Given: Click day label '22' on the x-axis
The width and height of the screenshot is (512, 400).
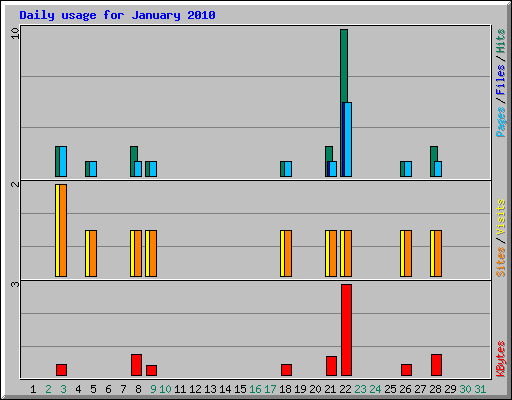Looking at the screenshot, I should [x=345, y=389].
